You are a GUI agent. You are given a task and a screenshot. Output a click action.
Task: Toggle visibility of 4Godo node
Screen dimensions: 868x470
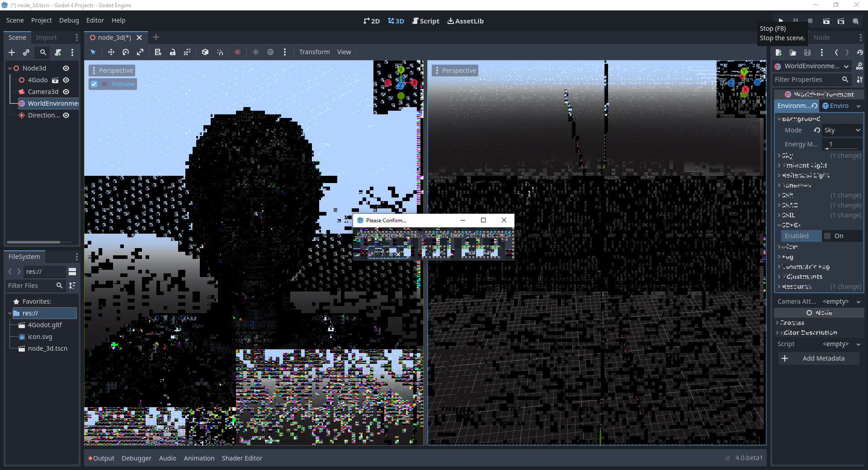(66, 80)
